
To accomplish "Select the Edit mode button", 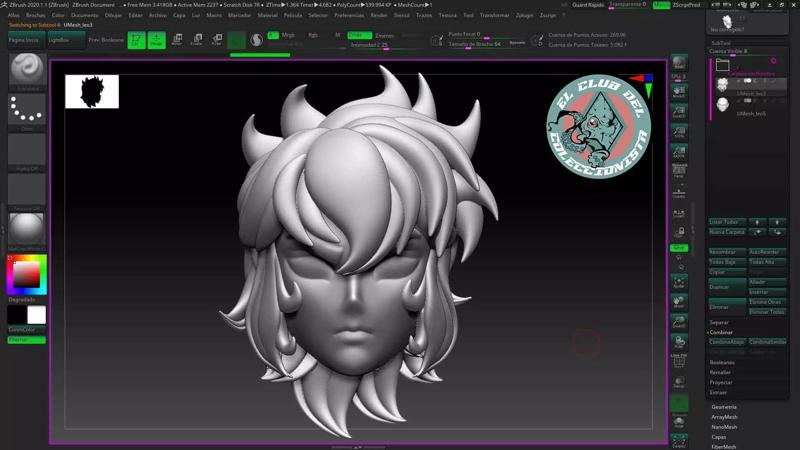I will click(x=136, y=40).
